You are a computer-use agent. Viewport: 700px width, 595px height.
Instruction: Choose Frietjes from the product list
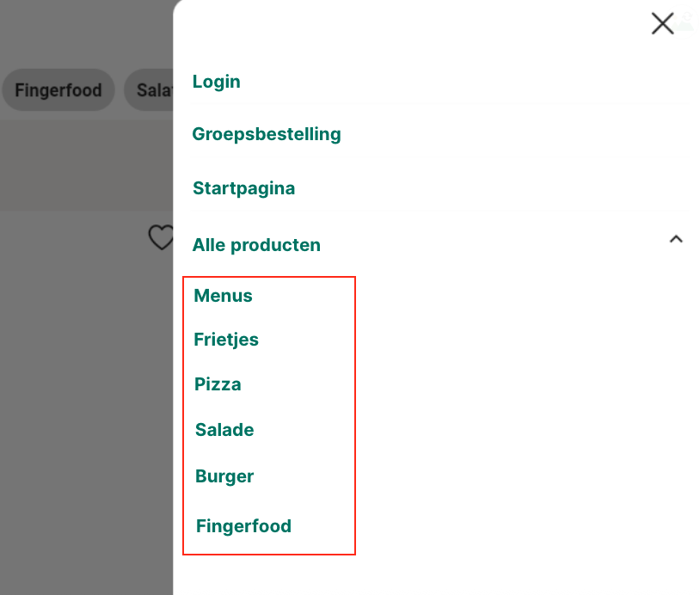point(226,340)
